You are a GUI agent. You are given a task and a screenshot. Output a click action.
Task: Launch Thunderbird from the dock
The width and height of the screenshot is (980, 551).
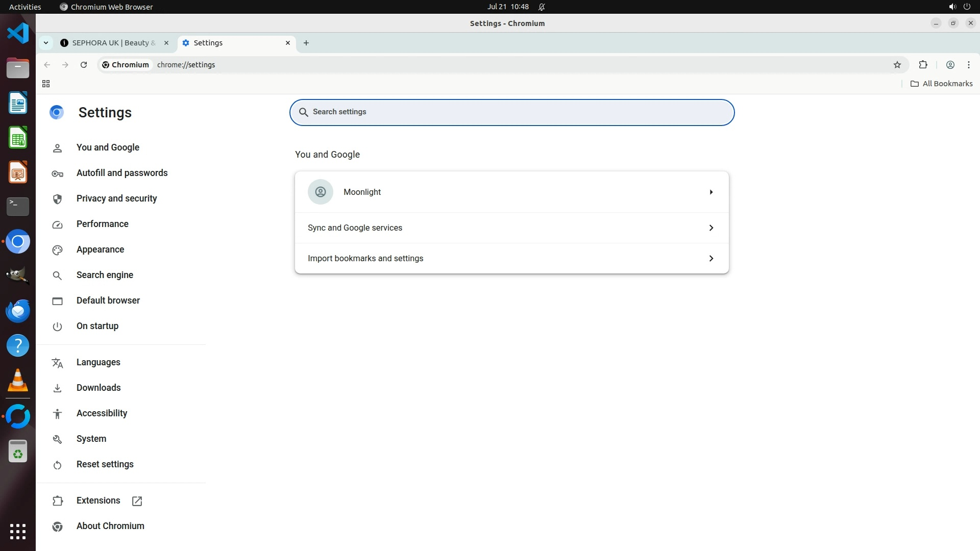(x=18, y=311)
